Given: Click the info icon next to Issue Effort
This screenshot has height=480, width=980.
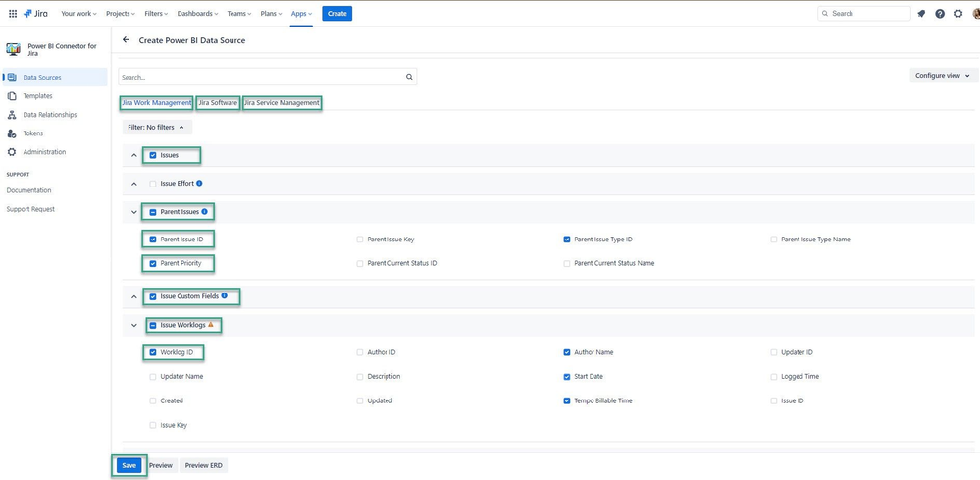Looking at the screenshot, I should tap(199, 184).
